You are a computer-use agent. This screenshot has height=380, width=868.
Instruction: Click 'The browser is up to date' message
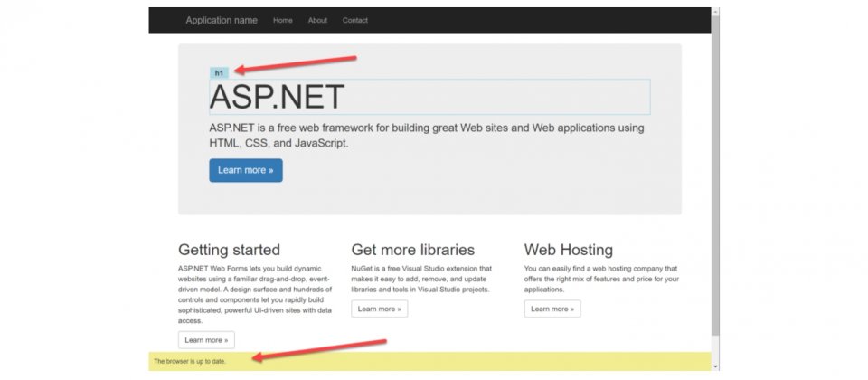190,361
